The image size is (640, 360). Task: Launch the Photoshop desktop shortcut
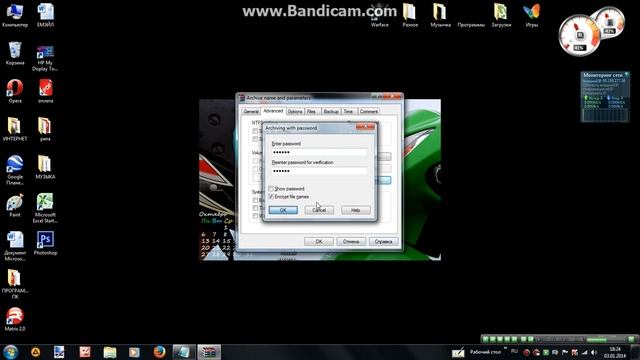[x=45, y=243]
